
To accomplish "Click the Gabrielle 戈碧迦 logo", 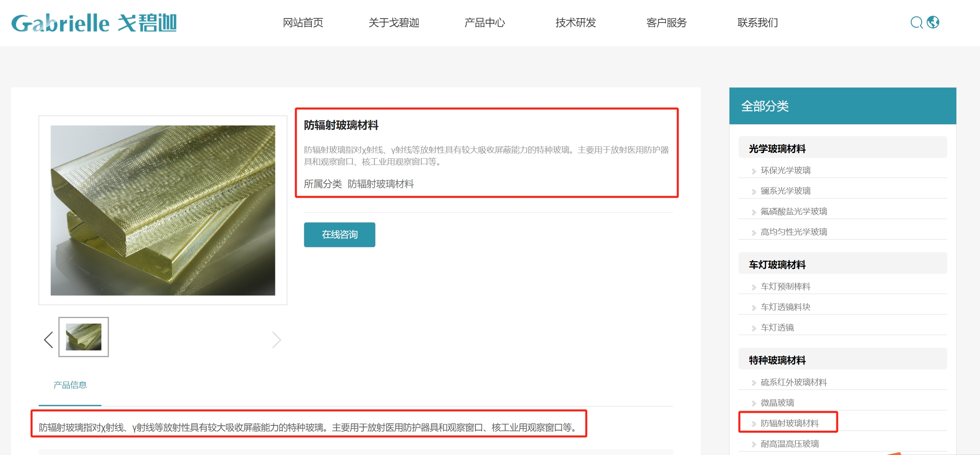I will coord(94,23).
